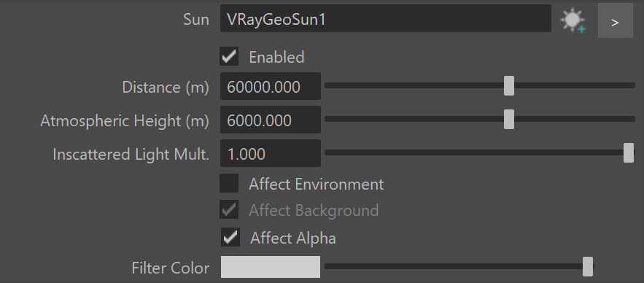644x283 pixels.
Task: Click the Distance (m) attribute label
Action: pyautogui.click(x=166, y=88)
